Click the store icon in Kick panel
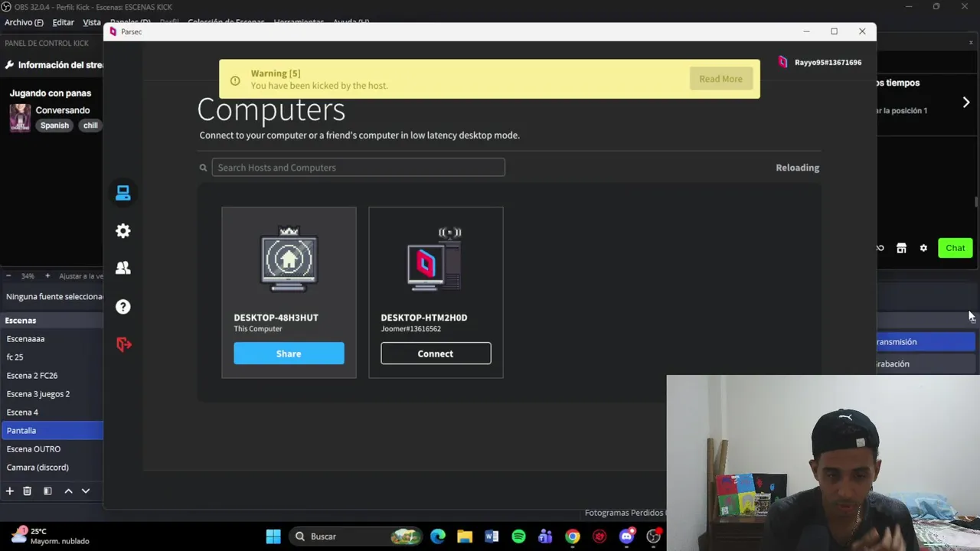 [x=901, y=248]
